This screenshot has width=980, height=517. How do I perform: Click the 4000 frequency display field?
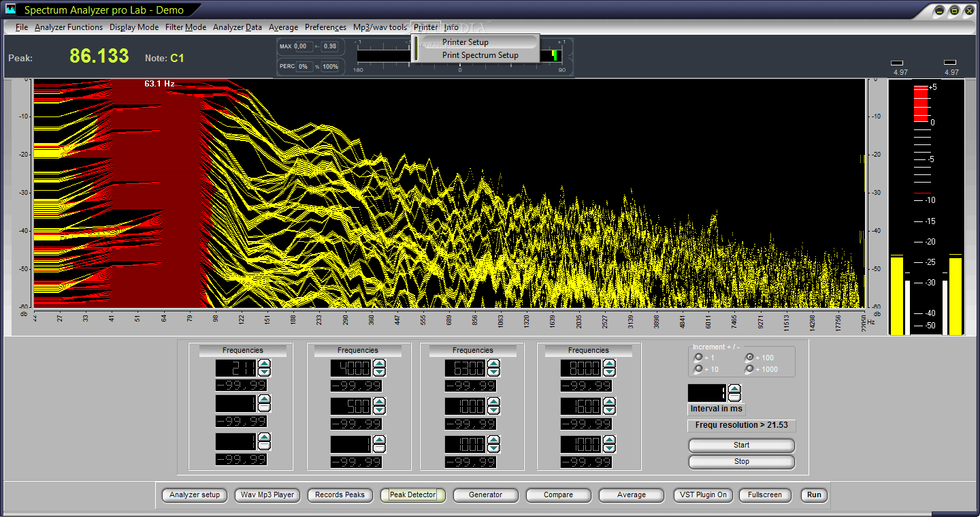351,369
